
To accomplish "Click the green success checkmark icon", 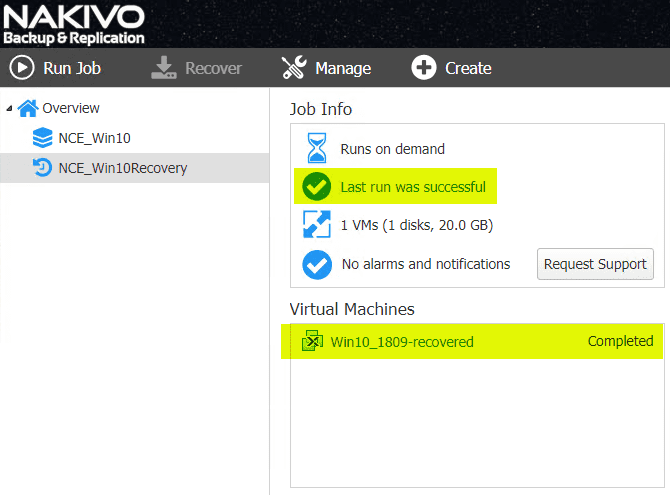I will pos(316,187).
